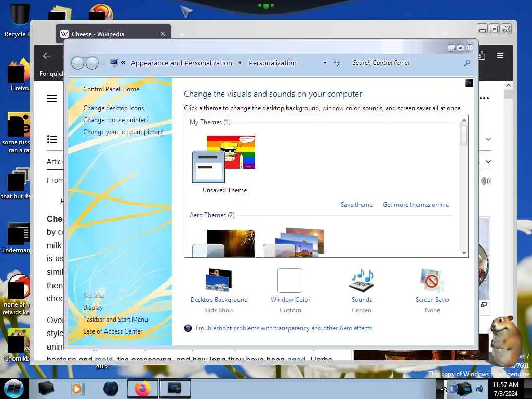Open Change mouse pointers

tap(116, 120)
